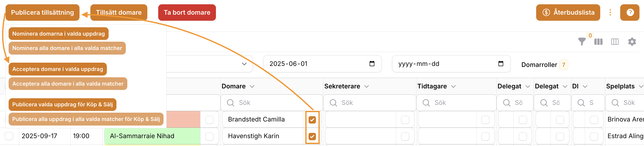Open calendar picker on yyyy-mm-dd field
This screenshot has height=146, width=644.
point(501,64)
